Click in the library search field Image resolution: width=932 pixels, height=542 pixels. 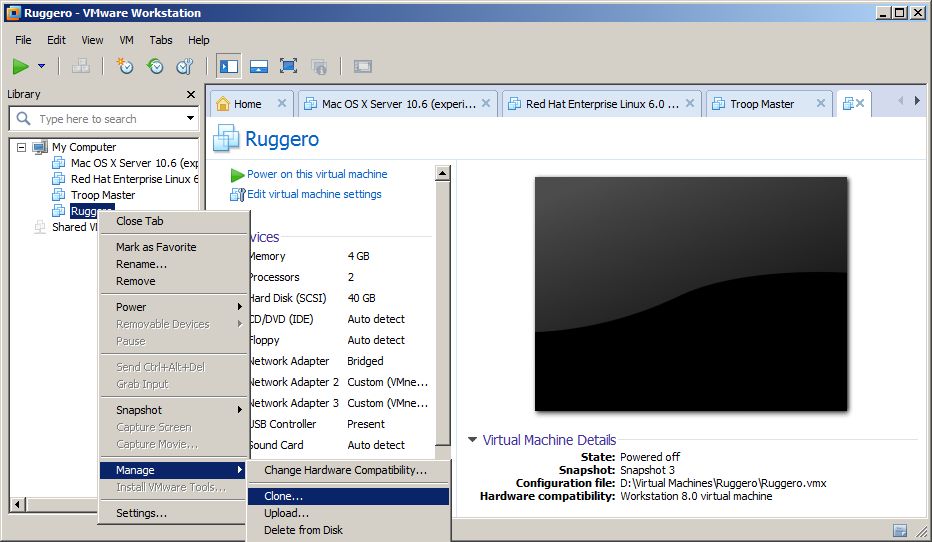point(105,119)
